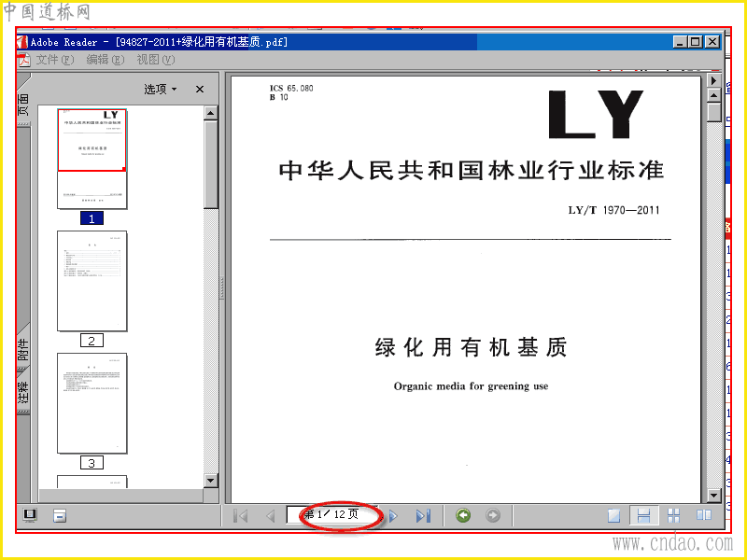Image resolution: width=747 pixels, height=560 pixels.
Task: Jump to the last page
Action: click(423, 516)
